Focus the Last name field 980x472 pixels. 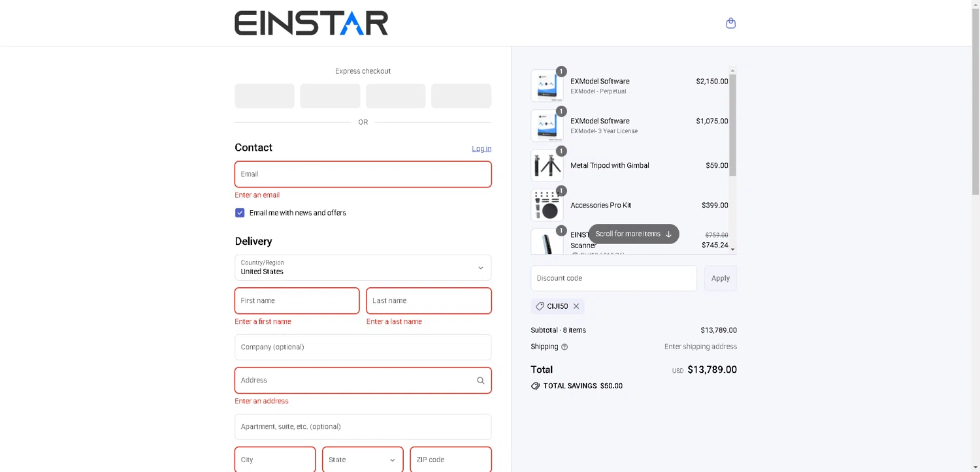click(429, 301)
